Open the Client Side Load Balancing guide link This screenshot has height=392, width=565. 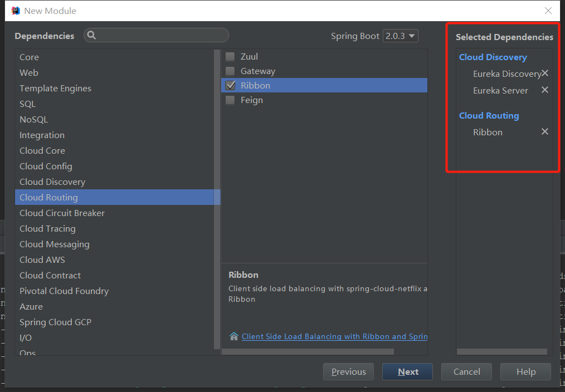pyautogui.click(x=334, y=336)
